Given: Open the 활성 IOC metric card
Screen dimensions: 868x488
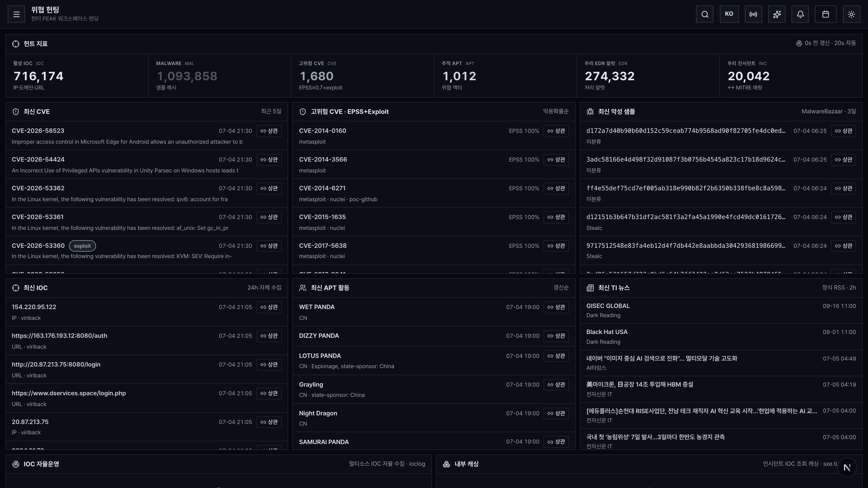Looking at the screenshot, I should click(77, 75).
